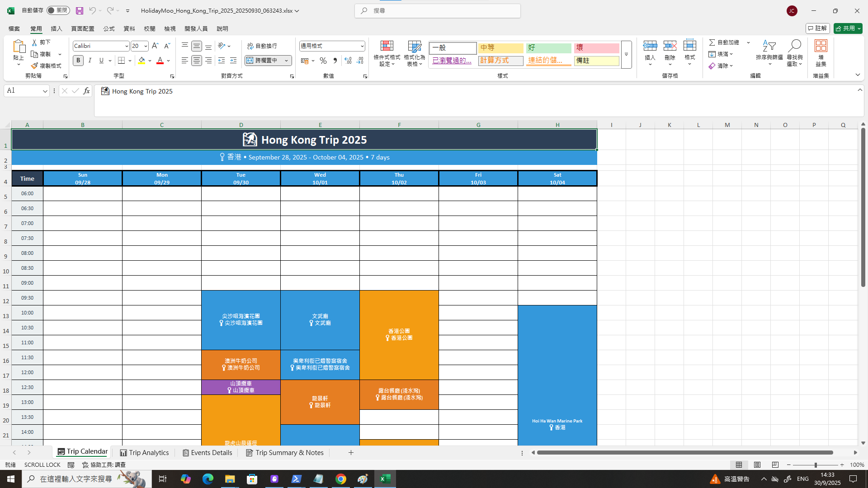Open Excel from the Windows taskbar

385,479
